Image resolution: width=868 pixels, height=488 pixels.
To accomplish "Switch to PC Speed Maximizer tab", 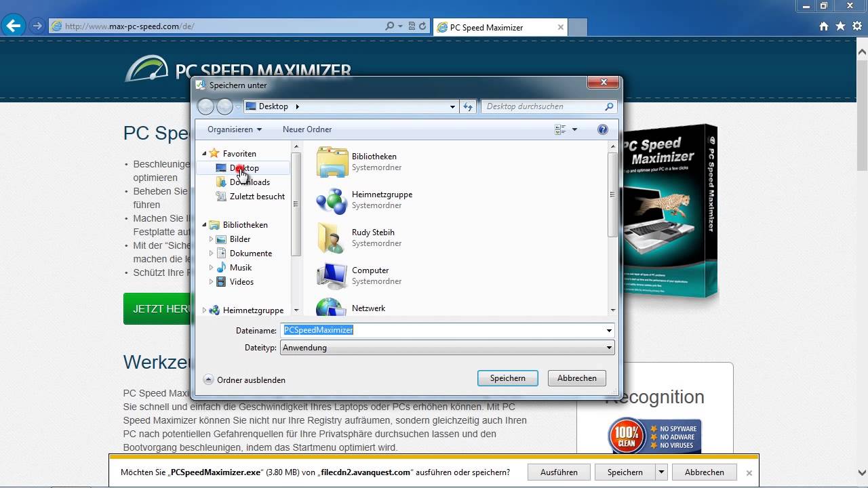I will pos(500,28).
